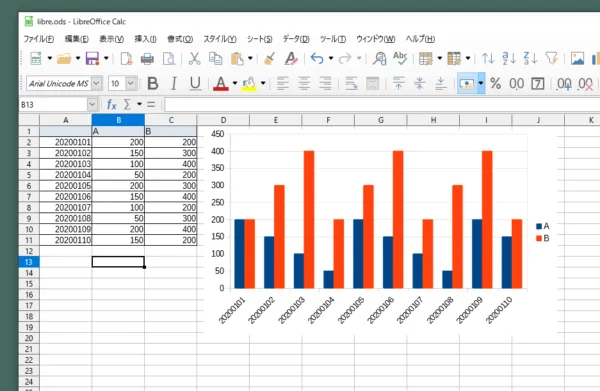This screenshot has height=391, width=600.
Task: Click the Sum sigma icon
Action: click(127, 104)
